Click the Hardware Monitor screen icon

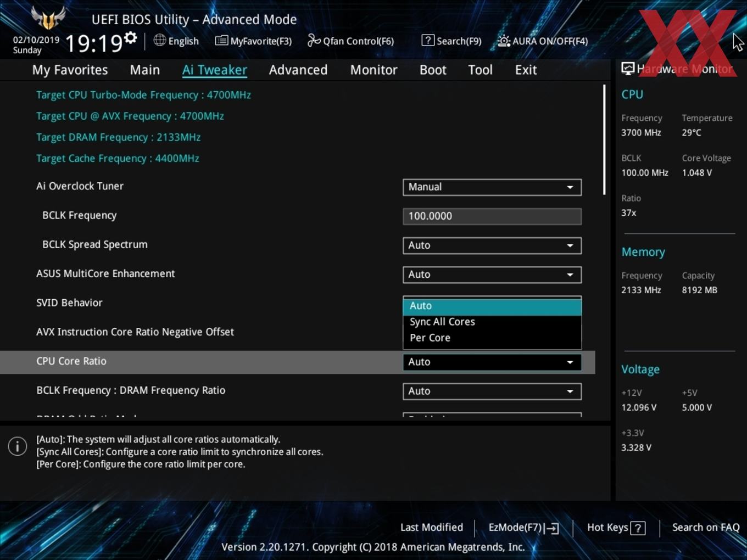628,69
